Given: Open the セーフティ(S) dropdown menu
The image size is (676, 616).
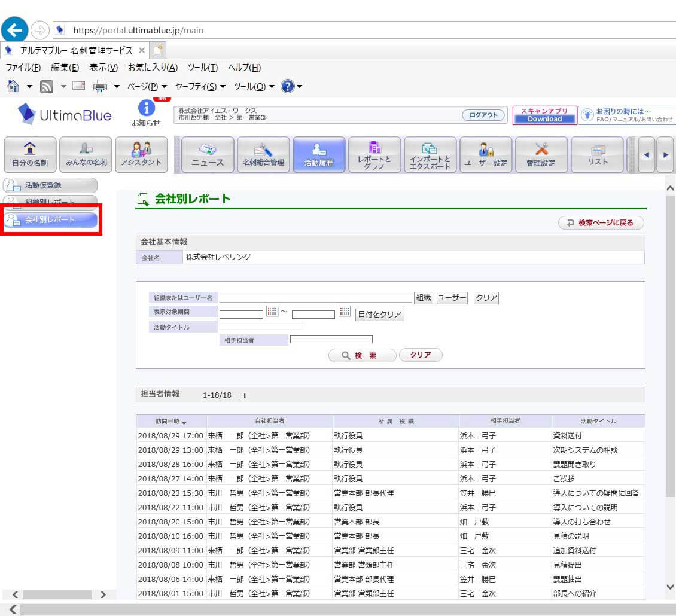Looking at the screenshot, I should click(x=200, y=87).
